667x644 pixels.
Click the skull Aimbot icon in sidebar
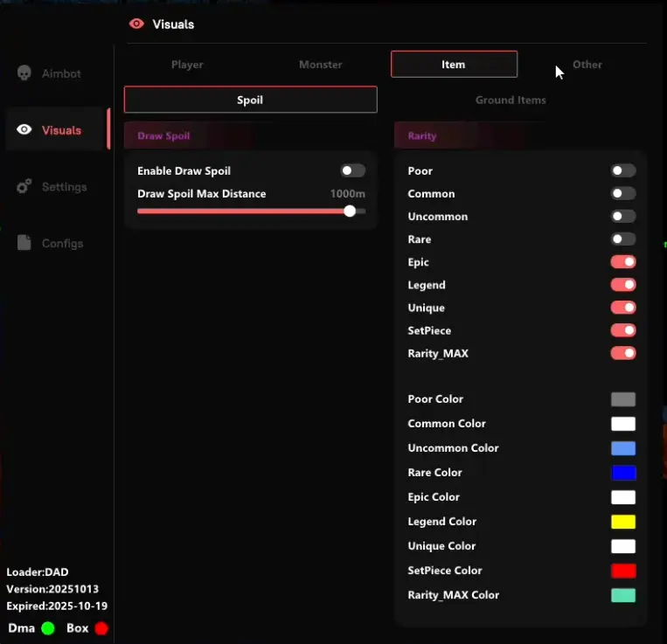(24, 73)
